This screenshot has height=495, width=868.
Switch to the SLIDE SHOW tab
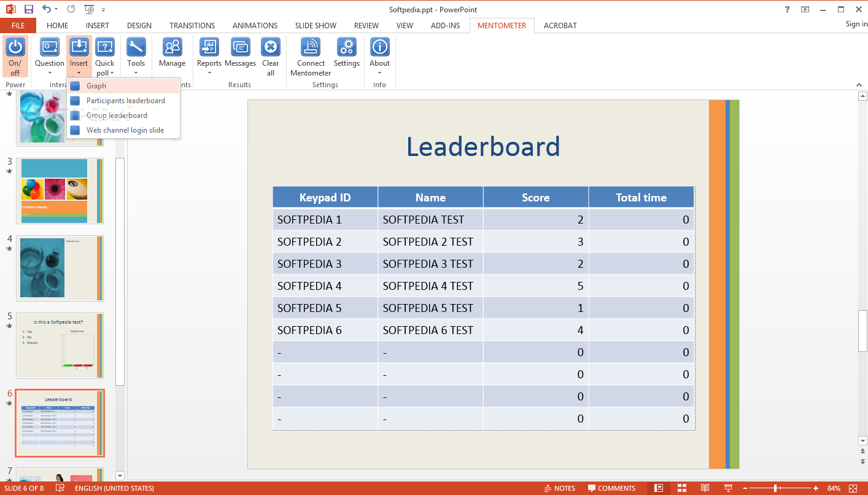pos(316,25)
